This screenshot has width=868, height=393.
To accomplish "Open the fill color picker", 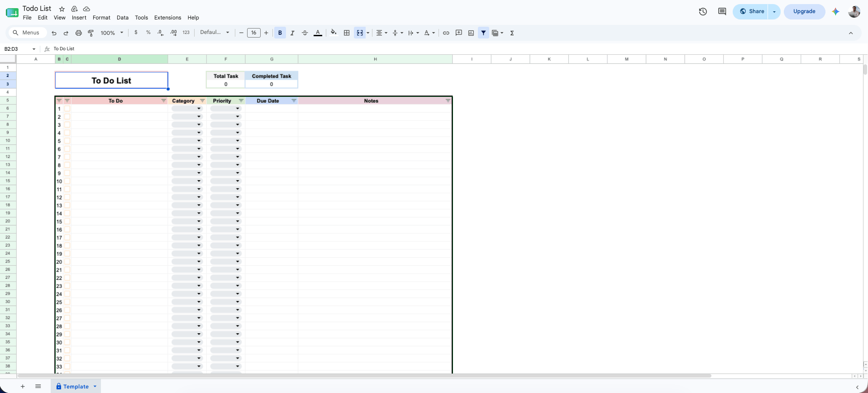I will (334, 33).
